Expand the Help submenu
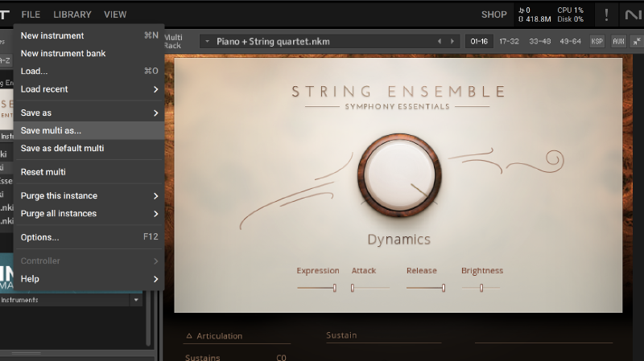 point(89,279)
